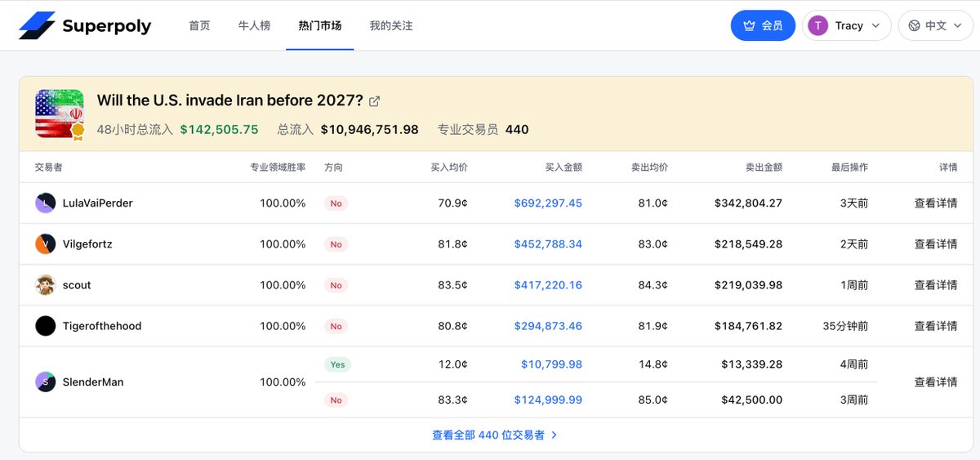Click the 48-hour inflow value $142,505.75

[219, 129]
